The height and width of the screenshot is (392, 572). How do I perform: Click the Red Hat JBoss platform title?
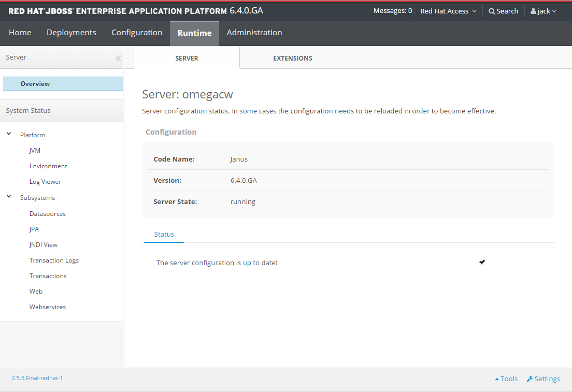[136, 11]
